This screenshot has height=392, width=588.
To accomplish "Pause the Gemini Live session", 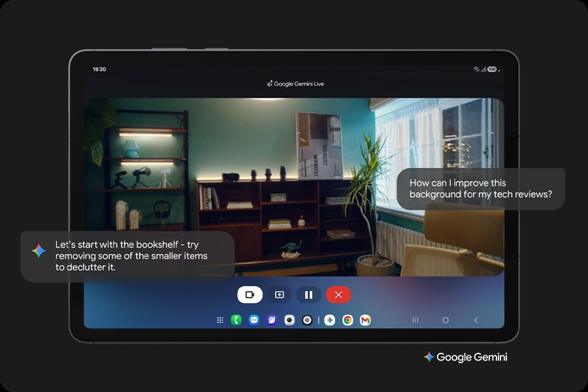I will tap(308, 295).
